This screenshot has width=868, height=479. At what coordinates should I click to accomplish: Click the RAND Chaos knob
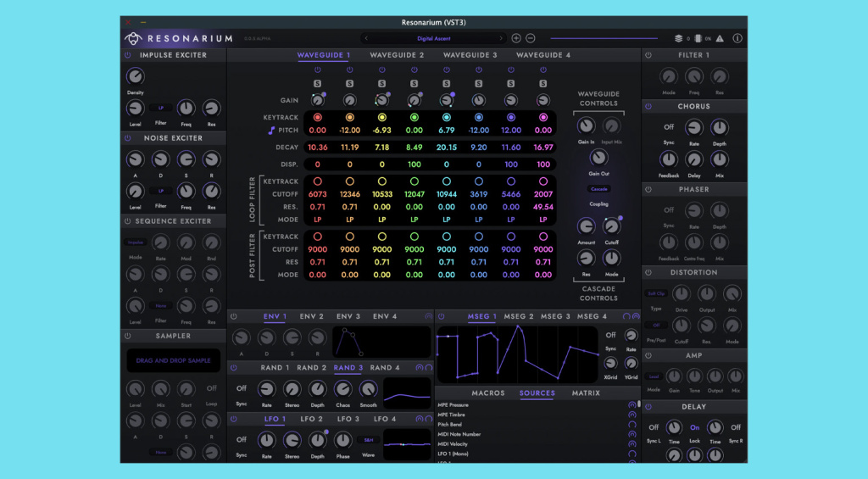coord(342,389)
